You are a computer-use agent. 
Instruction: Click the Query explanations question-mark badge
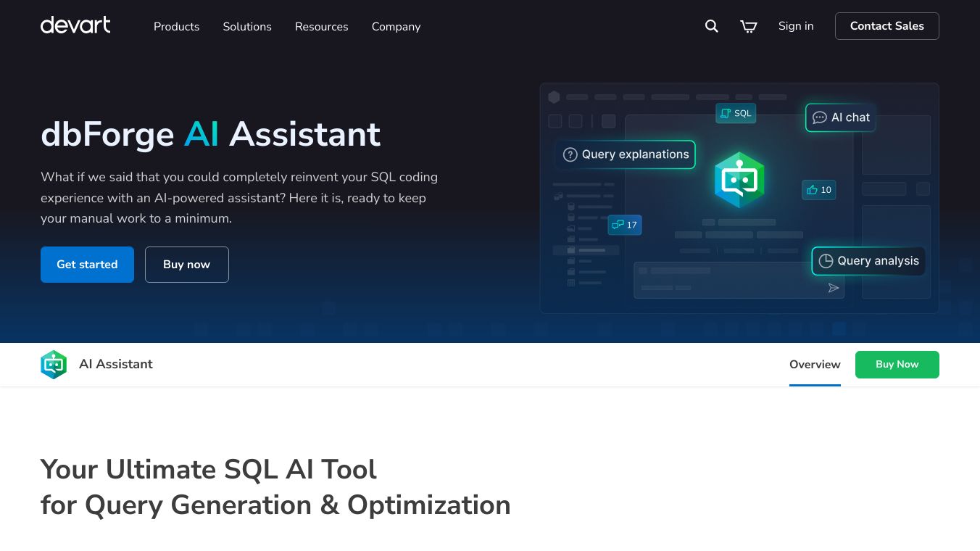(x=626, y=154)
